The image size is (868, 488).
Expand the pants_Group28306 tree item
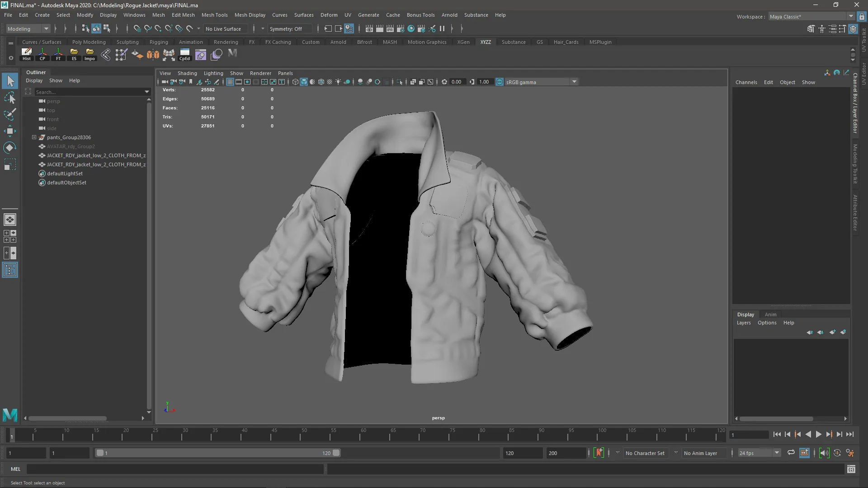[34, 137]
